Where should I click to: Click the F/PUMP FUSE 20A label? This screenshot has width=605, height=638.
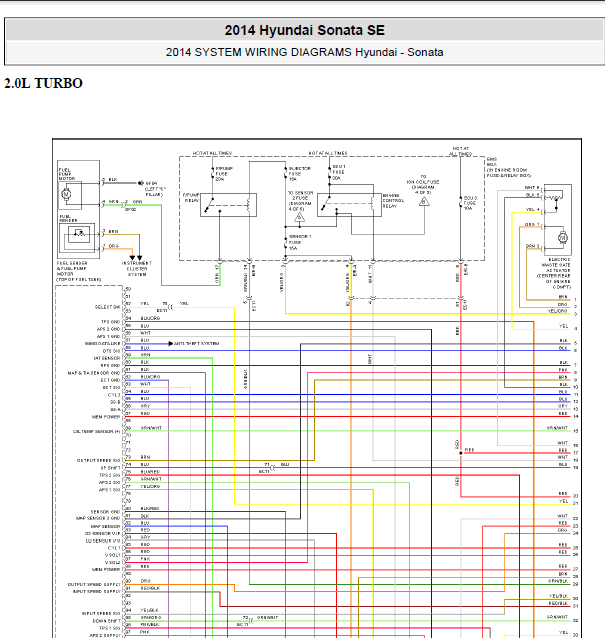[224, 174]
